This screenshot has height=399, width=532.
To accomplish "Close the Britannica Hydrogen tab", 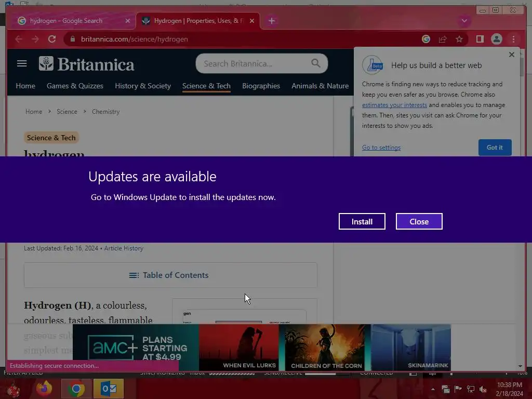I will [x=252, y=21].
